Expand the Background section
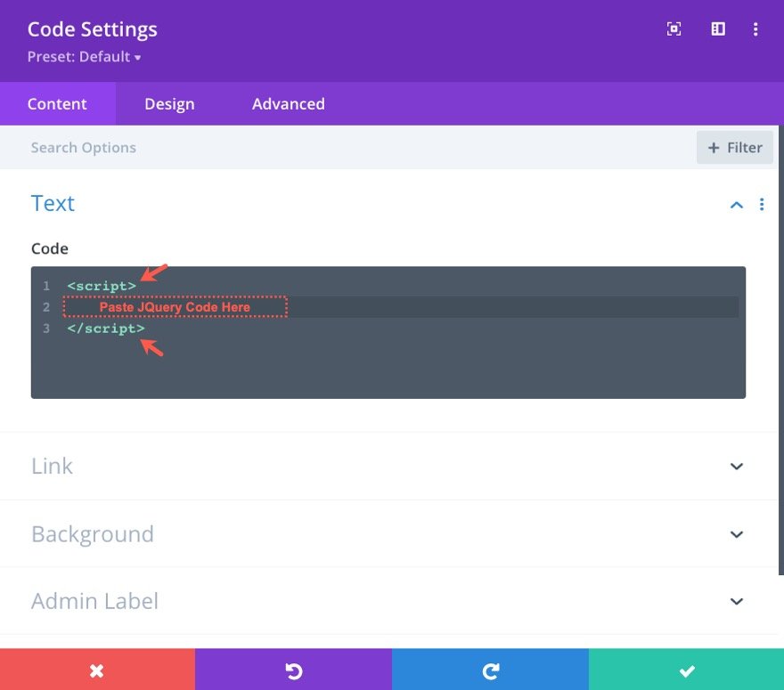 (x=737, y=534)
